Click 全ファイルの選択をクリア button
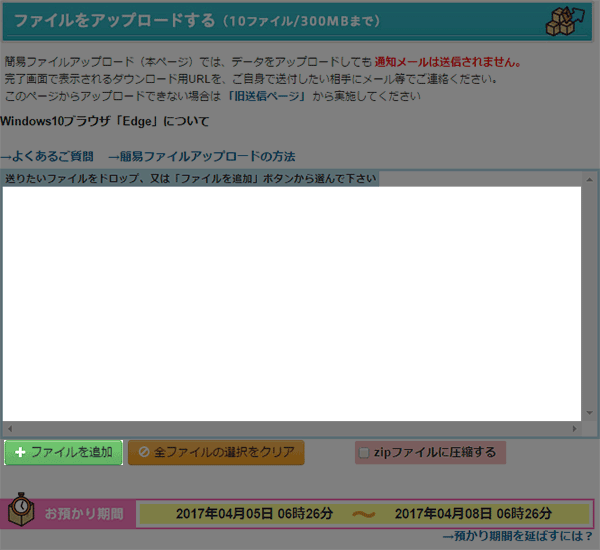Viewport: 600px width, 550px height. tap(216, 452)
